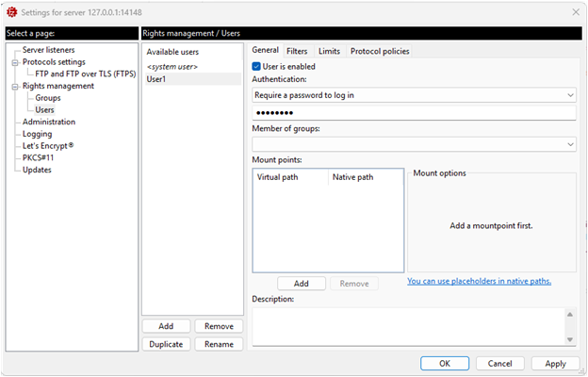588x377 pixels.
Task: Open the Authentication method dropdown
Action: pos(414,95)
